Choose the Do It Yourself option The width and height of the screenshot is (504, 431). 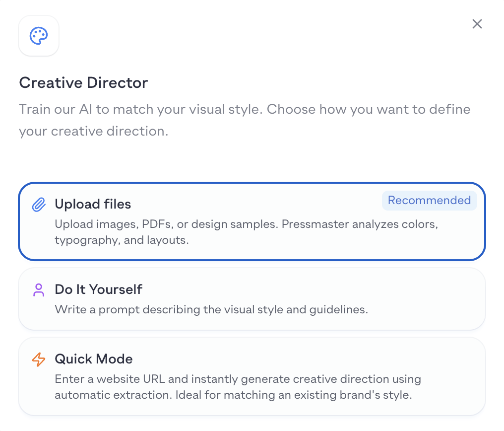[252, 299]
